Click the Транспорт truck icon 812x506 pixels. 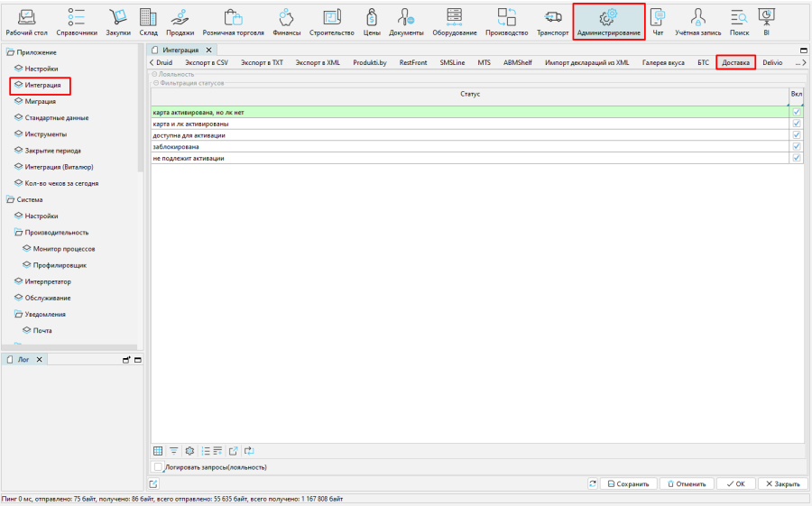tap(552, 22)
